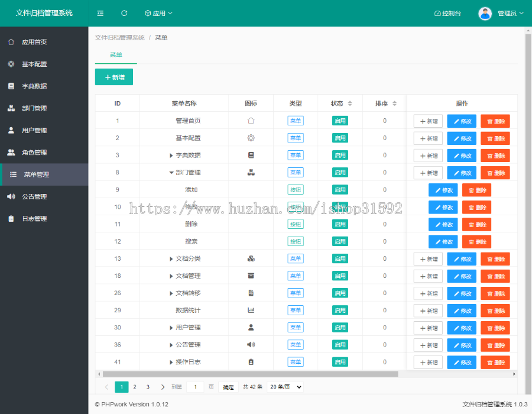Go to page 3 of the table
The height and width of the screenshot is (414, 532).
(148, 387)
